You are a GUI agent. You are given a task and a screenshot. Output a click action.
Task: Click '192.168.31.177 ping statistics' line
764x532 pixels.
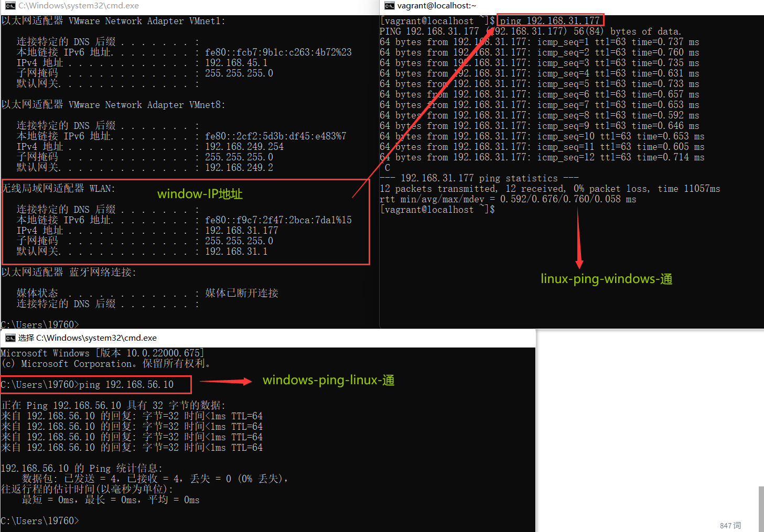tap(479, 178)
